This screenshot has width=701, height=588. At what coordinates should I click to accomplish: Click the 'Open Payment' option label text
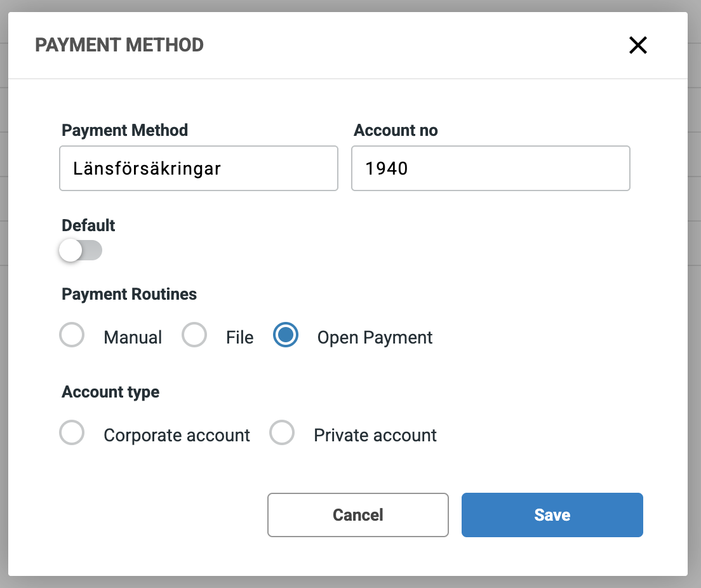[x=375, y=337]
